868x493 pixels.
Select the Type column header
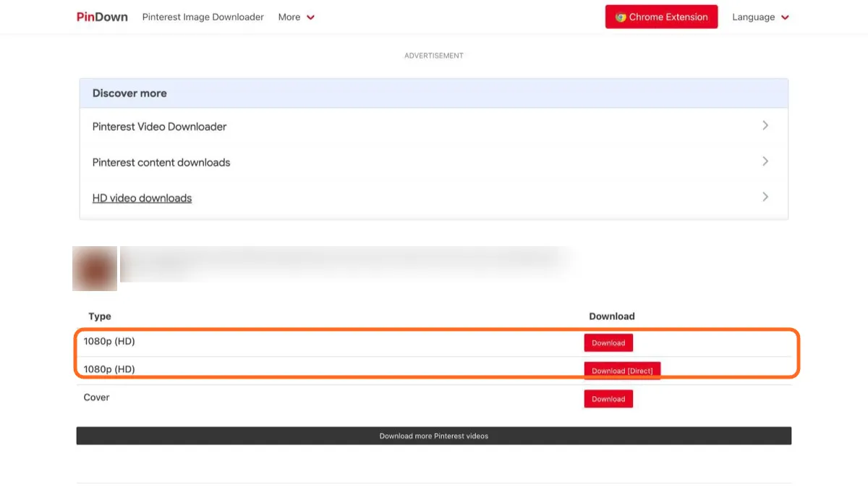100,316
